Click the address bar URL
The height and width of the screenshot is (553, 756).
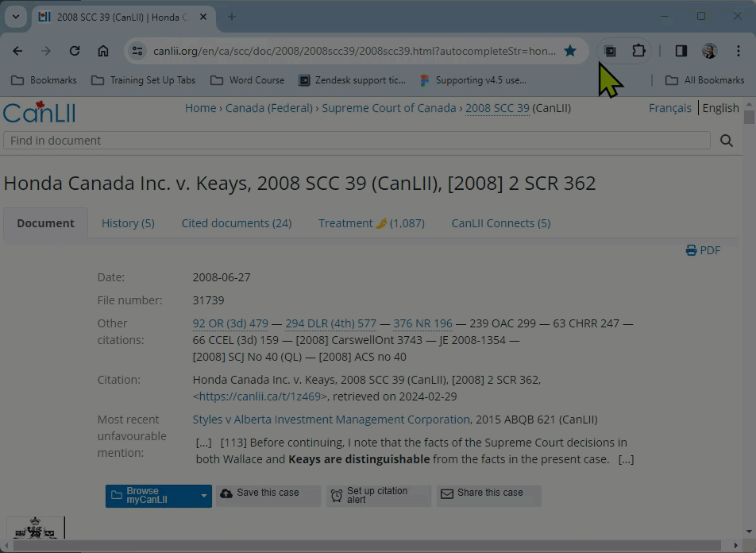(354, 51)
